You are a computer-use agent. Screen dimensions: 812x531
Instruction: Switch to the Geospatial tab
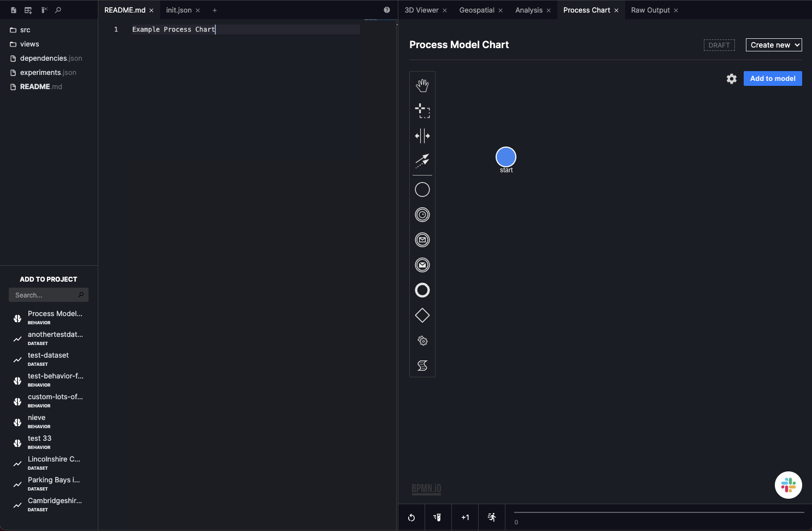[478, 10]
